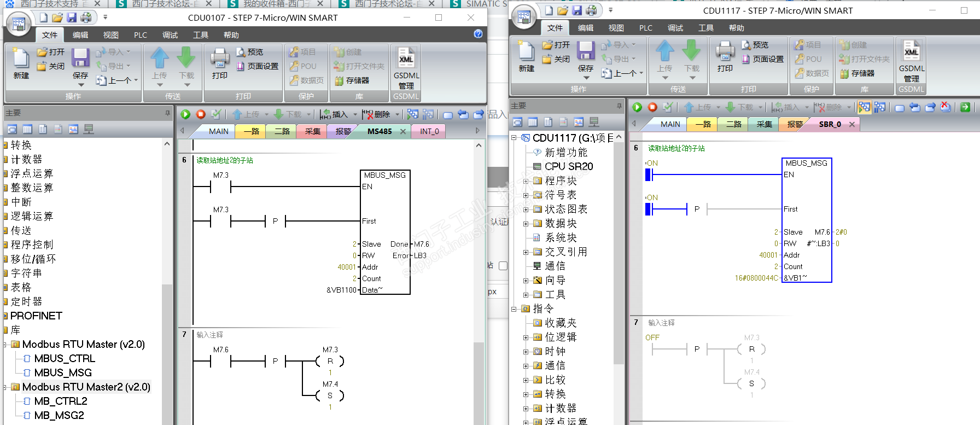Click Print (打印) icon in CDU1117 ribbon
This screenshot has width=980, height=425.
click(725, 51)
